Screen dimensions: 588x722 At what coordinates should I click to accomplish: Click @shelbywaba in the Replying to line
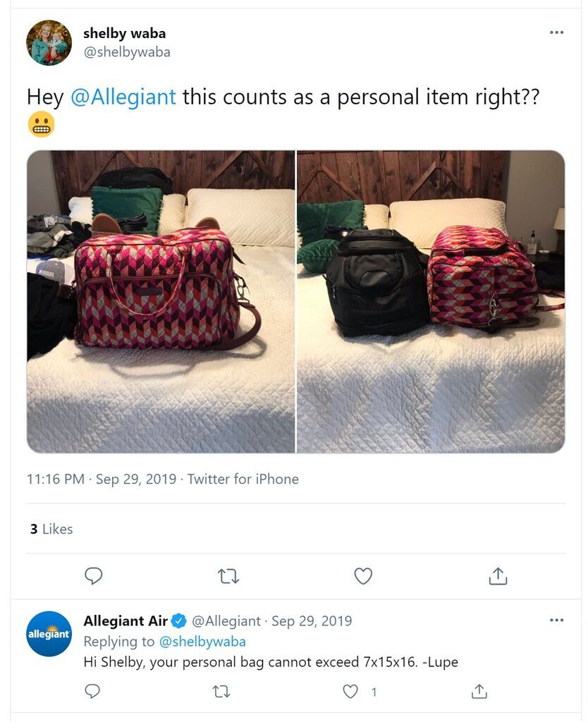pyautogui.click(x=202, y=642)
